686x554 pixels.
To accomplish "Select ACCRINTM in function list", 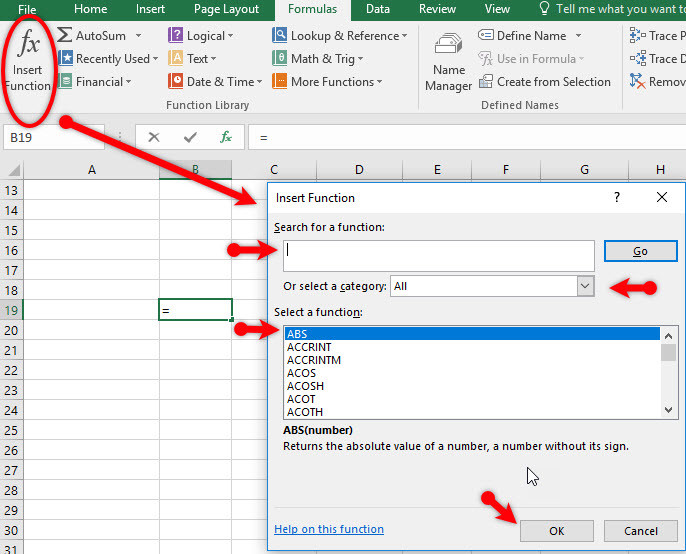I will tap(472, 360).
